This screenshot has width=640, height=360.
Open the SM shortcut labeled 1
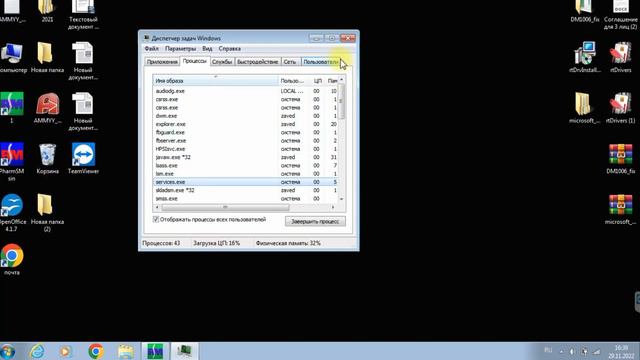[12, 107]
